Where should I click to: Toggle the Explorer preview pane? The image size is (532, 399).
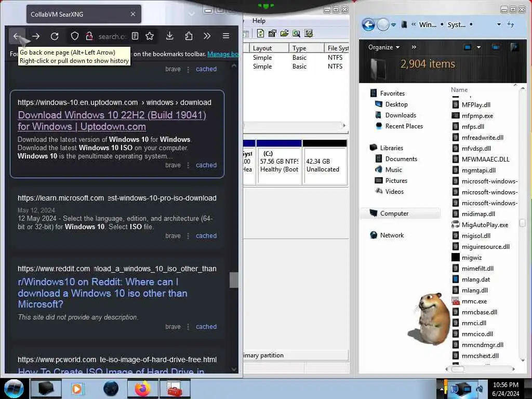[x=496, y=47]
